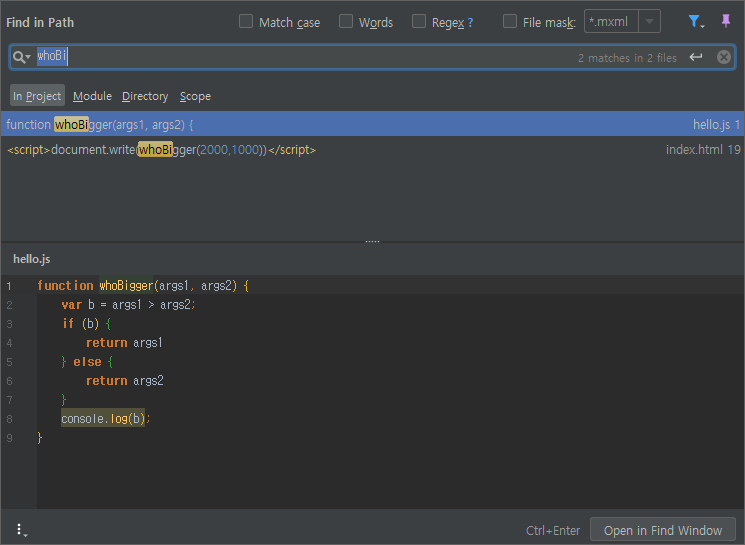Screen dimensions: 745x545
Task: Click line number 5 in preview gutter
Action: pos(10,362)
